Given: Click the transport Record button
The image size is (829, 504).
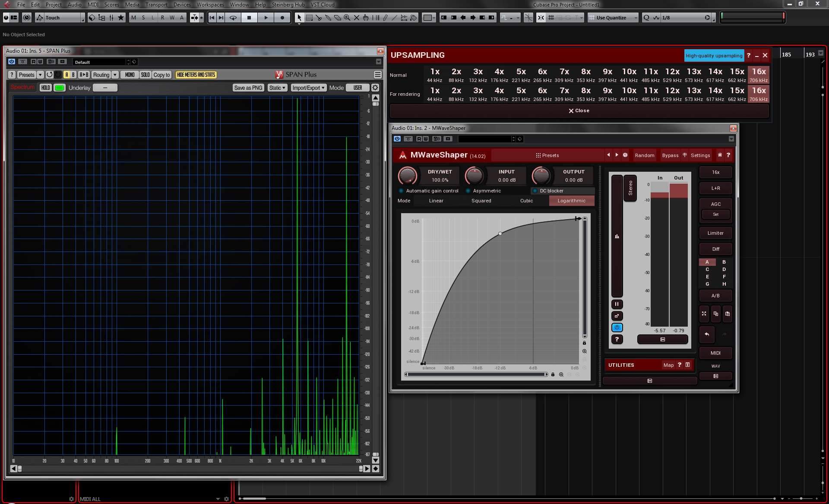Looking at the screenshot, I should 282,18.
